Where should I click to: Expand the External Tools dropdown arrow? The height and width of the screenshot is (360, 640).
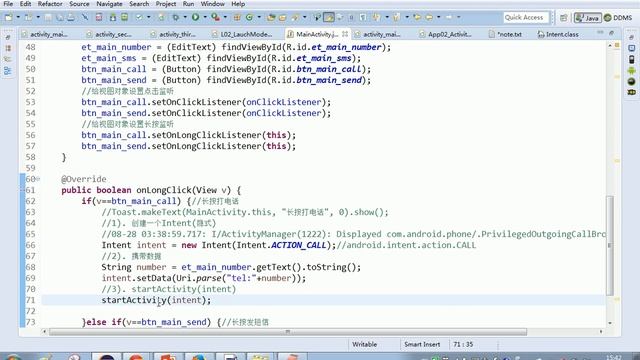(225, 17)
